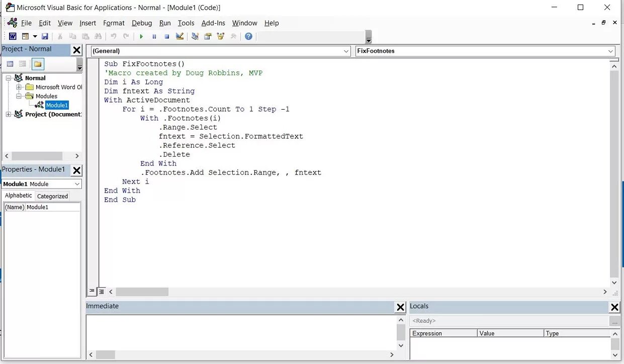Click the code editor horizontal scrollbar thumb
Image resolution: width=624 pixels, height=364 pixels.
[142, 292]
